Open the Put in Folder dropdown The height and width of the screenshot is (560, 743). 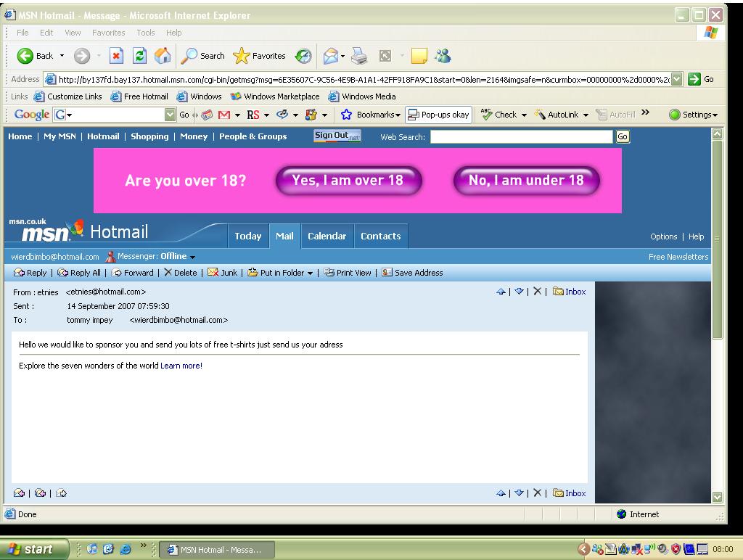tap(310, 273)
